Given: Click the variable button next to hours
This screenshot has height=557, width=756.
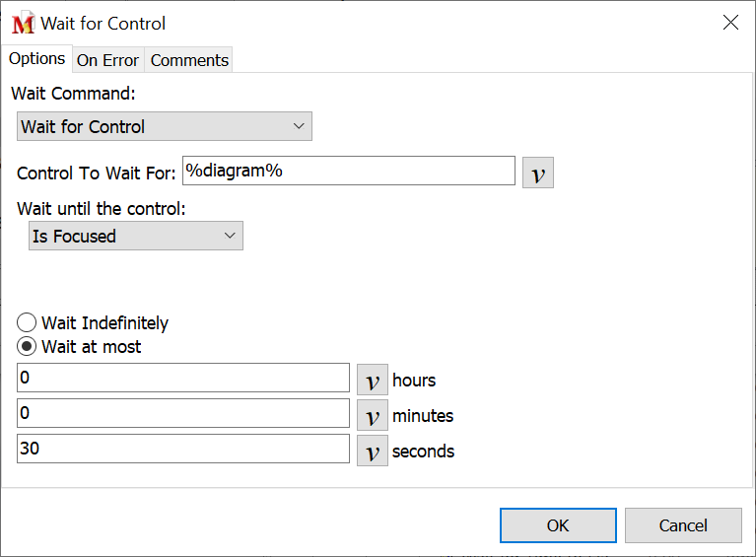Looking at the screenshot, I should tap(372, 380).
